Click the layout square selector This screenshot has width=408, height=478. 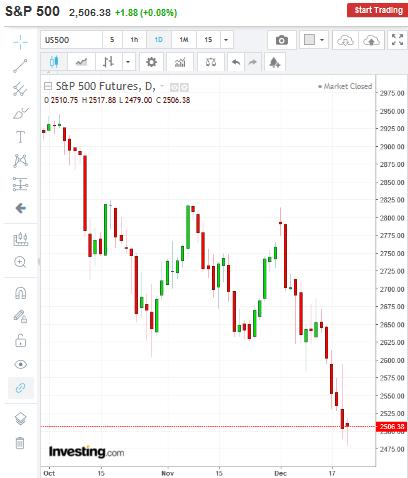point(309,40)
